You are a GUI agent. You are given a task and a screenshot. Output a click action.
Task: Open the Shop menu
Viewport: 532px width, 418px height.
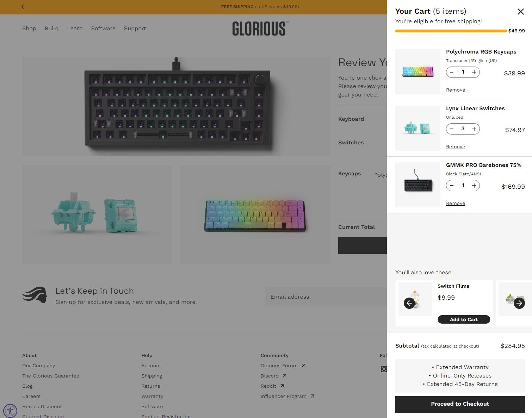coord(29,29)
